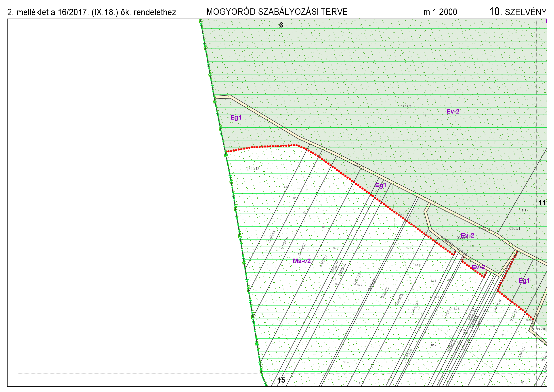The image size is (554, 392).
Task: Click parcel label 0360/37
Action: point(514,315)
